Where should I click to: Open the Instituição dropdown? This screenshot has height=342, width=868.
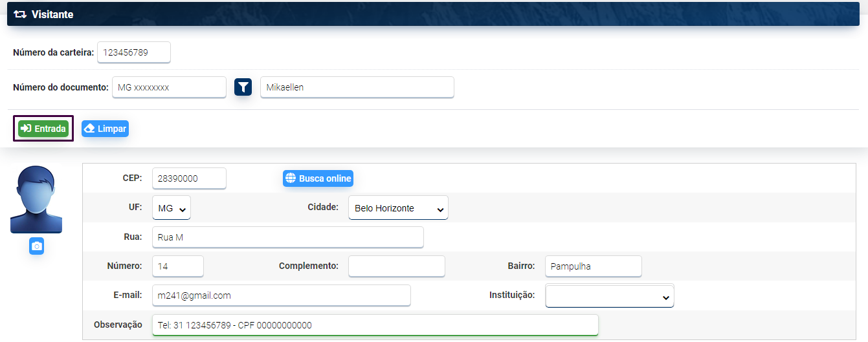[609, 296]
